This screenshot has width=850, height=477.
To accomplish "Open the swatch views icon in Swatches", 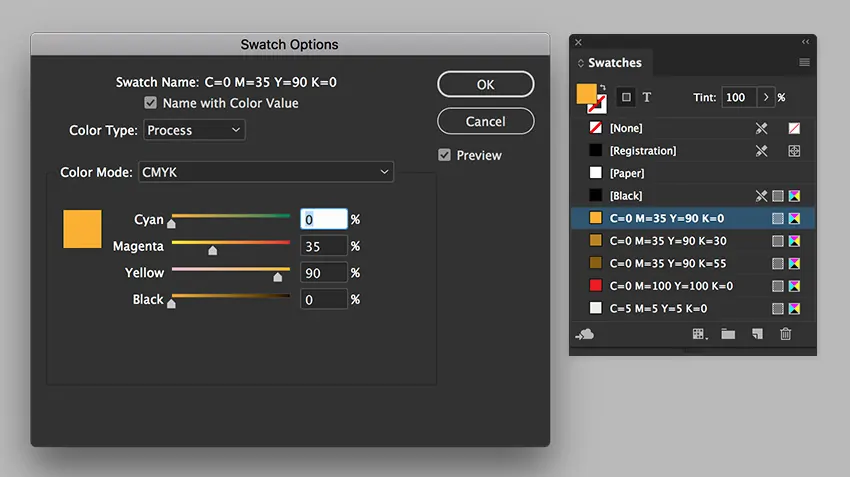I will [699, 334].
